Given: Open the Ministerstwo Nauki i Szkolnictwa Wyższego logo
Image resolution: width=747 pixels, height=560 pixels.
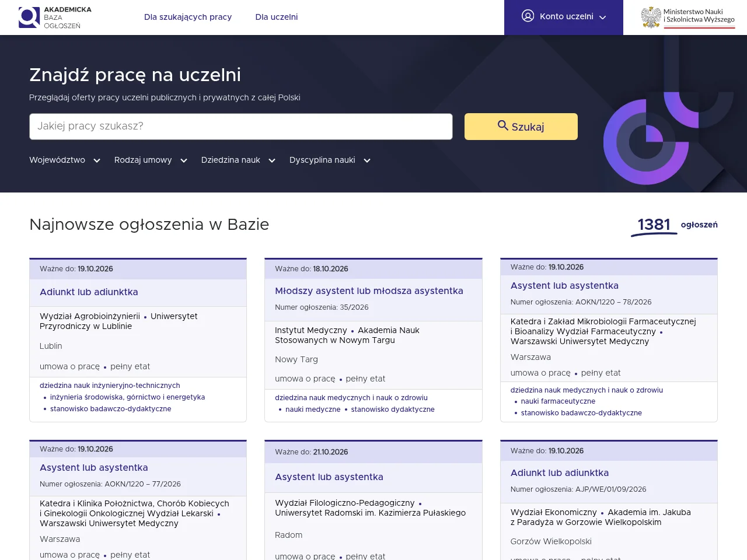Looking at the screenshot, I should [688, 17].
